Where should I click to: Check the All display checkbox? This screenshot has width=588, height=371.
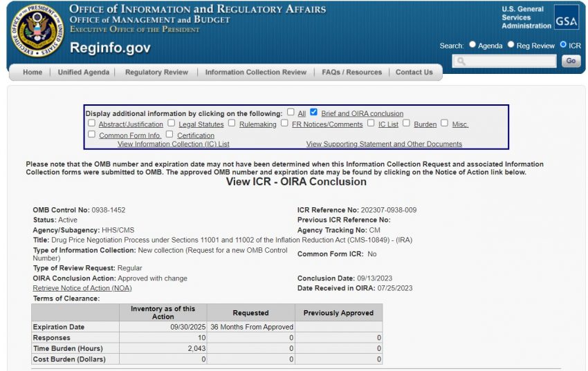tap(291, 112)
